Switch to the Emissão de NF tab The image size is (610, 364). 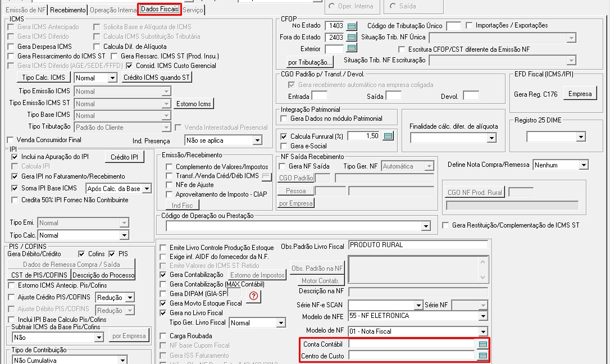(x=26, y=10)
